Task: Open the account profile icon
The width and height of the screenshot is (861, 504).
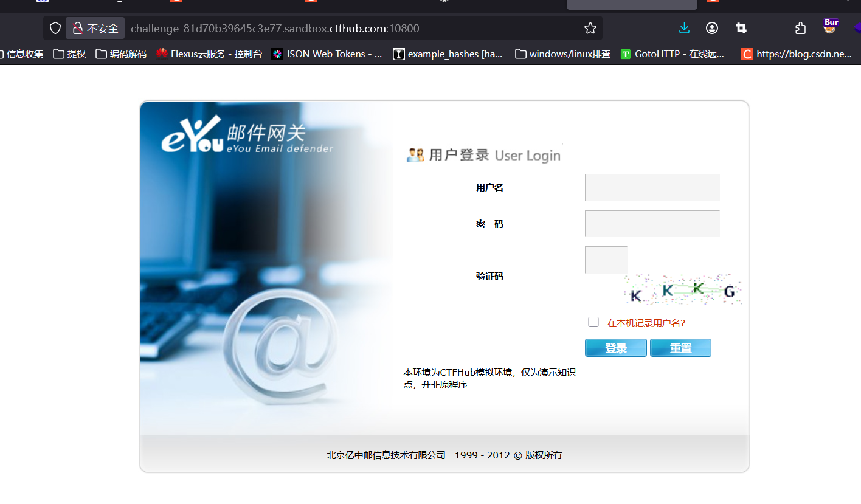Action: [712, 28]
